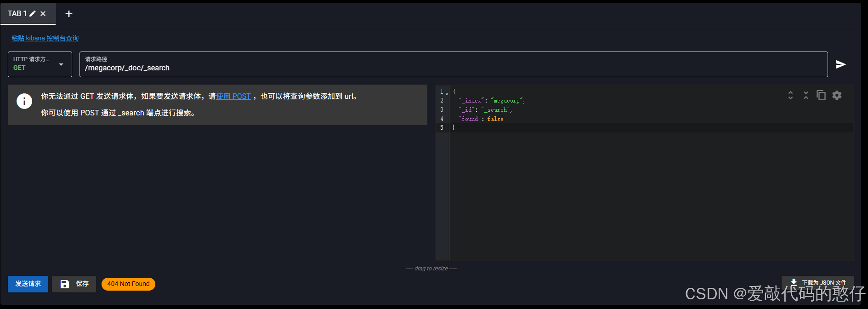This screenshot has width=868, height=309.
Task: Click the blue 发送请求 button
Action: 28,284
